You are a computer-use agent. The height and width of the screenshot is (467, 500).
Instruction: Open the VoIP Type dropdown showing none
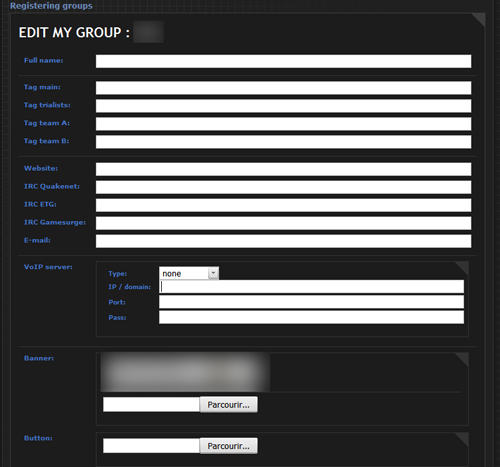[189, 273]
